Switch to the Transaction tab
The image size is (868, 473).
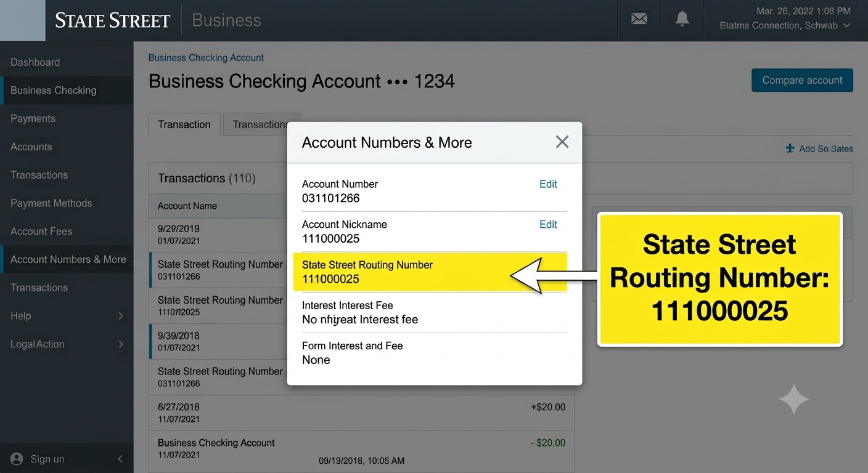[x=184, y=124]
